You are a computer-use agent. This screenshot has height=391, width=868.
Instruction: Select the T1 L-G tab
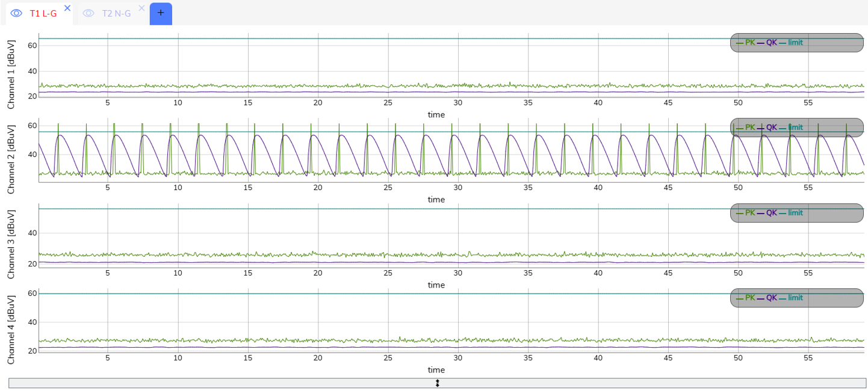pyautogui.click(x=42, y=13)
